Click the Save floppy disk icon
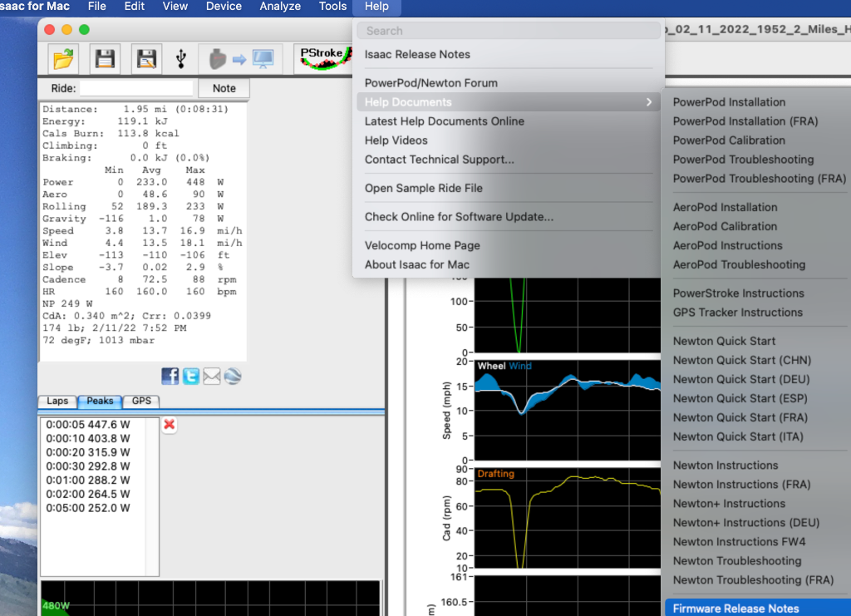 coord(105,59)
